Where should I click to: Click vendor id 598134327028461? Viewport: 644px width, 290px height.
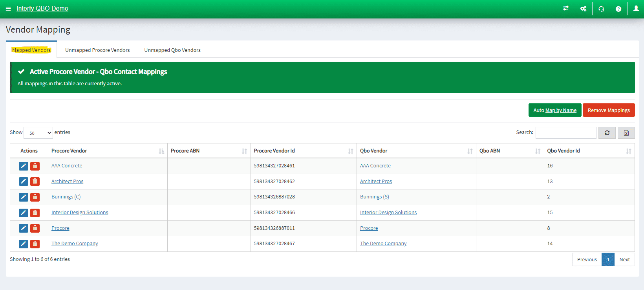point(274,166)
